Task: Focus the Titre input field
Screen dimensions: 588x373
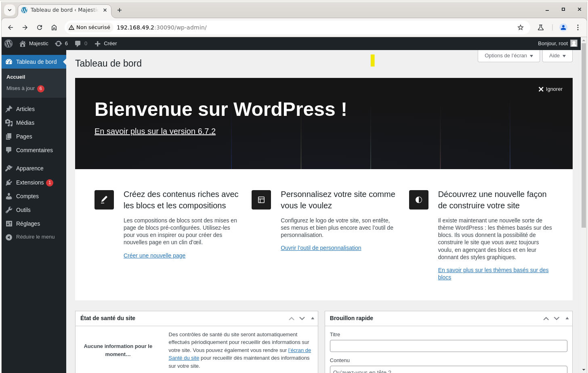Action: pos(448,346)
